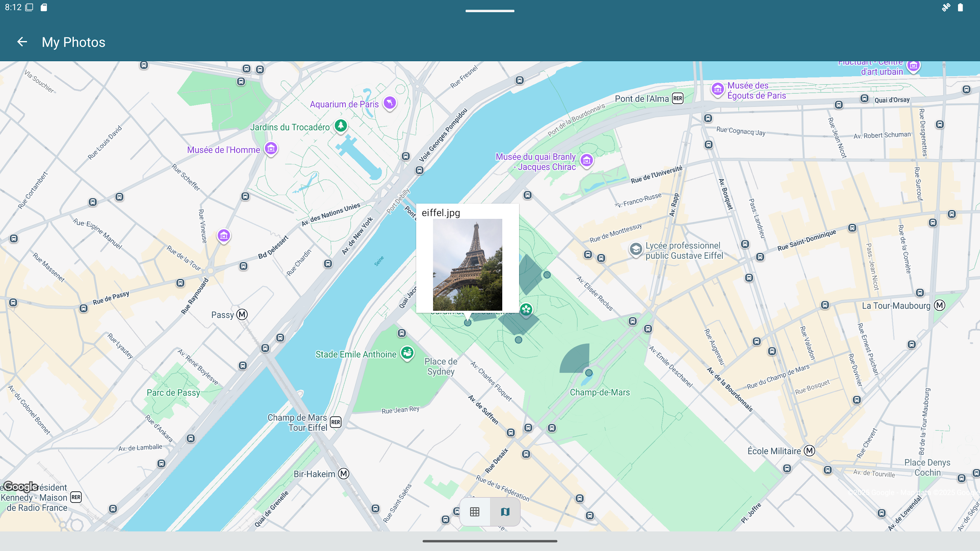Click the Champ-de-Mars map label

(599, 392)
